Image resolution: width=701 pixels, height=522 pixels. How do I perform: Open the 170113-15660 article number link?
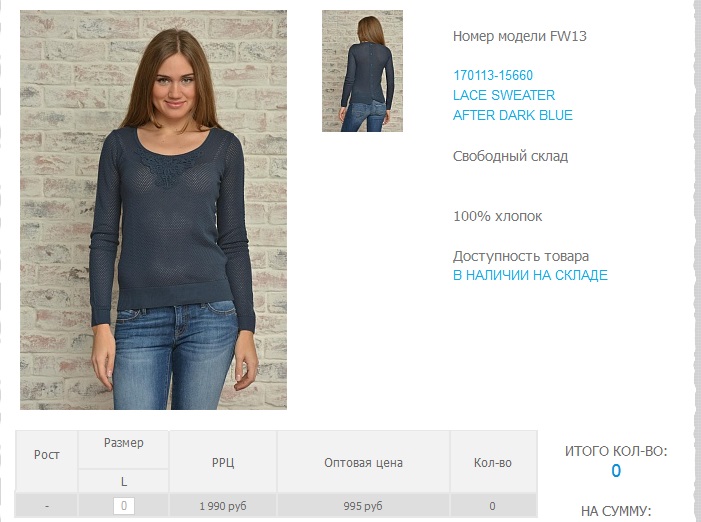[x=493, y=75]
